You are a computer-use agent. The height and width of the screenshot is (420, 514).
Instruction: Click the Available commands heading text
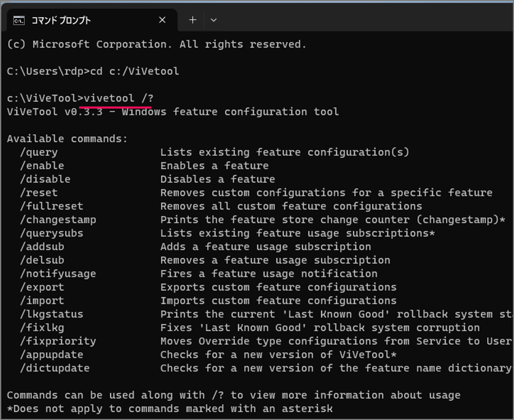[67, 139]
